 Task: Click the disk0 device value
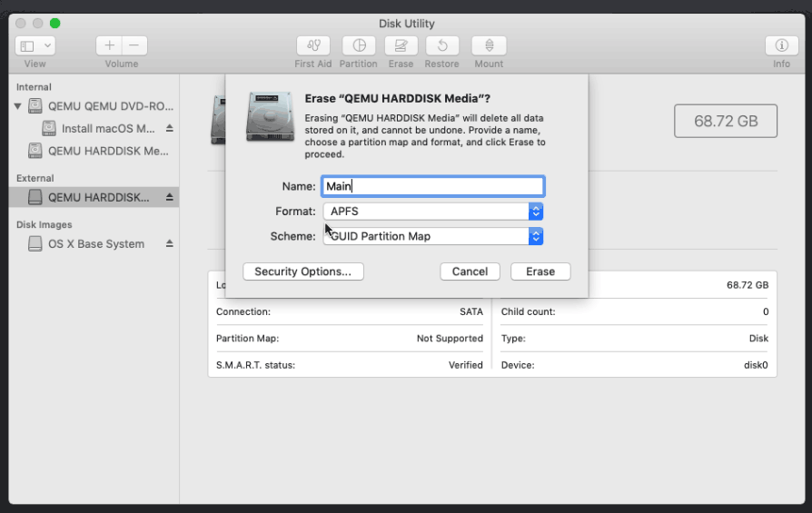point(756,365)
